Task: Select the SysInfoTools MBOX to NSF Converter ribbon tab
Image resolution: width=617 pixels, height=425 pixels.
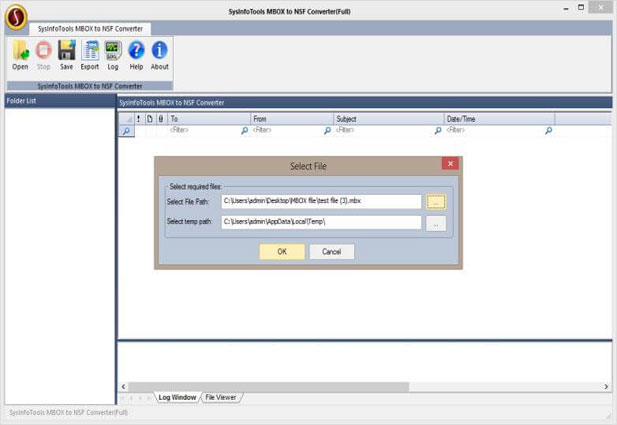Action: 90,29
